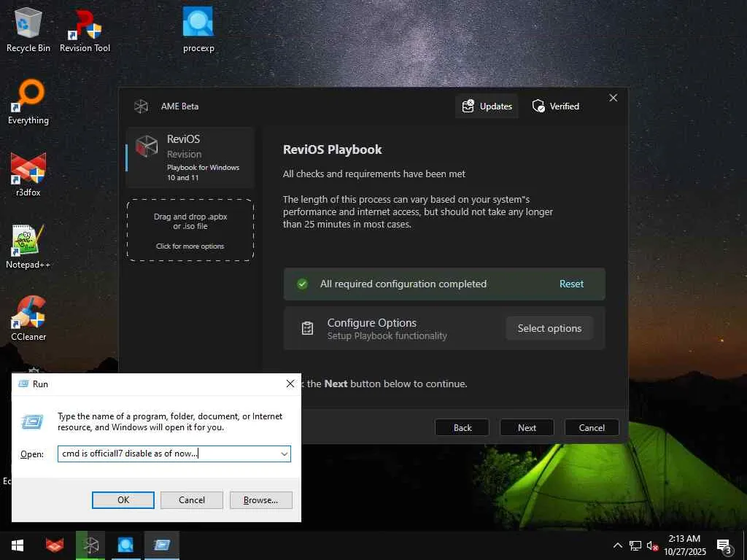Click 'Setup Playbook functionality' subtitle

387,335
